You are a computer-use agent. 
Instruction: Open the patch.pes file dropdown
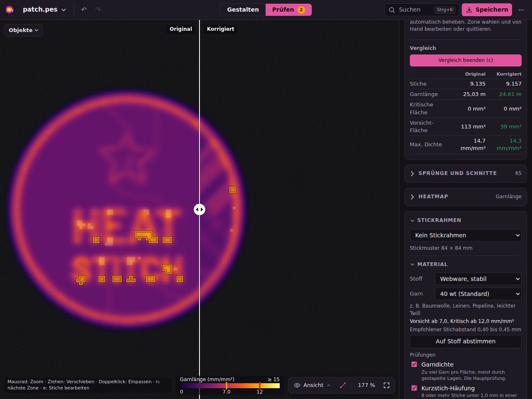44,10
